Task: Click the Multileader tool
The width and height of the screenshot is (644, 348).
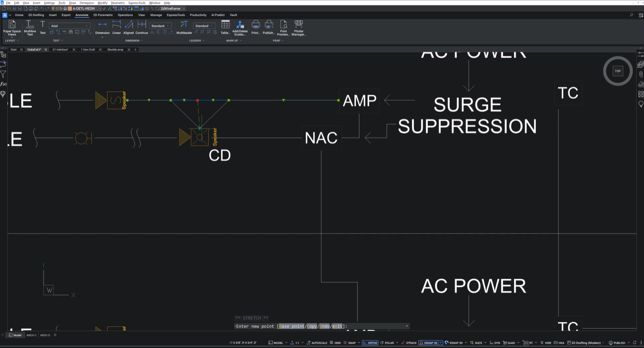Action: pos(184,27)
